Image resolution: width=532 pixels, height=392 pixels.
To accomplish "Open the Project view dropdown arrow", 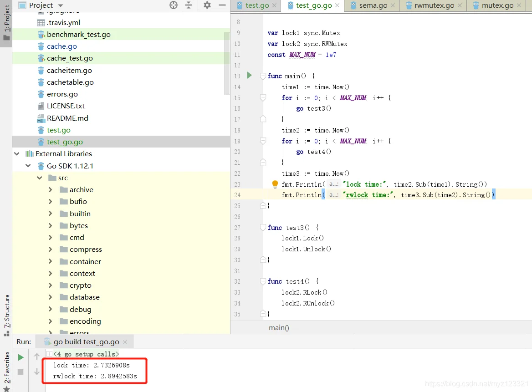I will pyautogui.click(x=61, y=5).
